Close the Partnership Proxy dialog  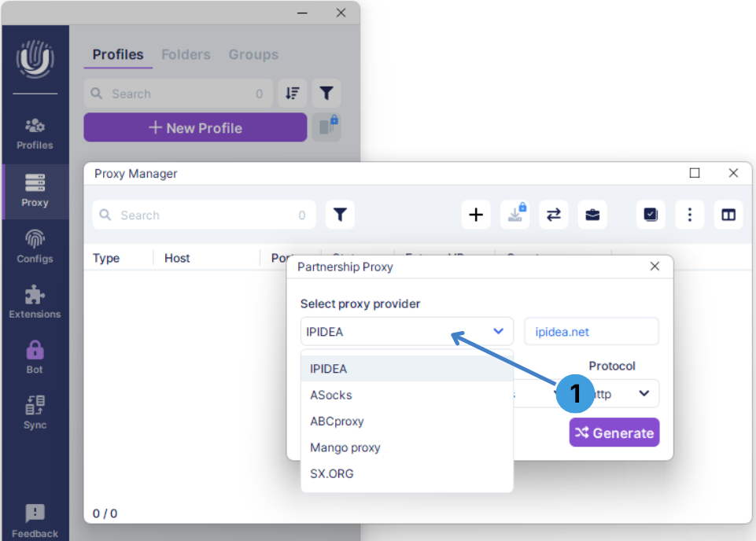click(655, 267)
